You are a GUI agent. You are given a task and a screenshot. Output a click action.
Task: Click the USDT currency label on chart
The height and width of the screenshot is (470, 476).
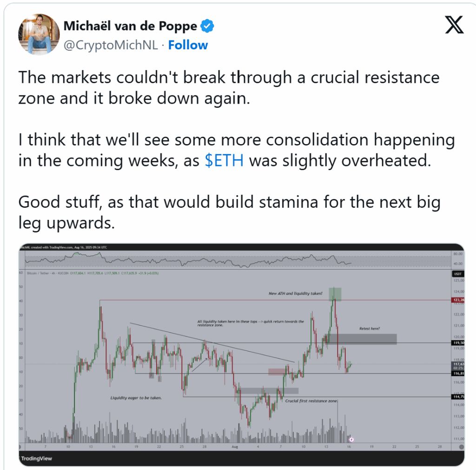(458, 274)
